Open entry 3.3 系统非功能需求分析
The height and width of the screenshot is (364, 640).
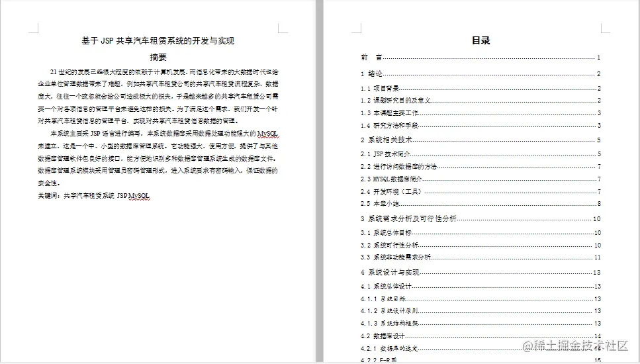point(480,257)
